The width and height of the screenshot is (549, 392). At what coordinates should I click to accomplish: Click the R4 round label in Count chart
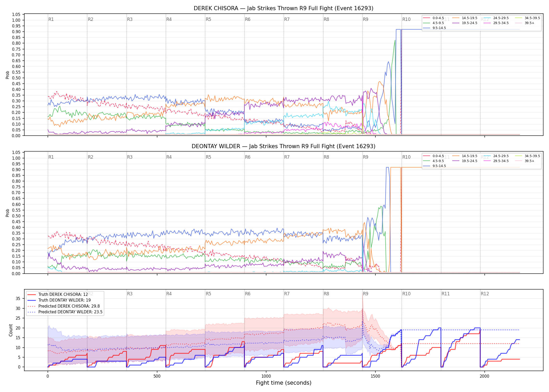coord(169,294)
